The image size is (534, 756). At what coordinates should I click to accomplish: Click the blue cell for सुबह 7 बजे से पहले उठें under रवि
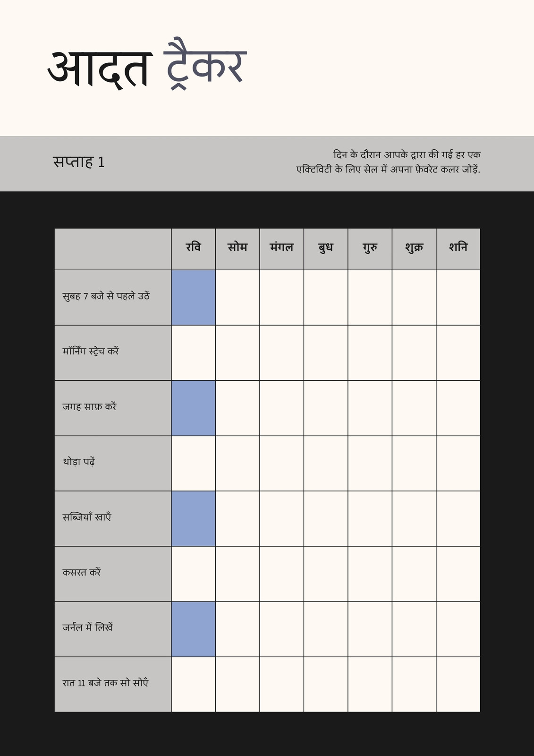[193, 298]
